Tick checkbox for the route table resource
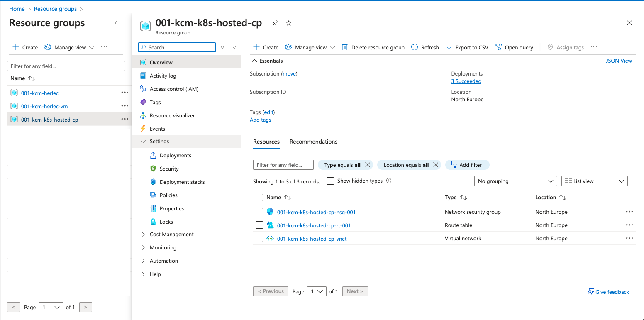Image resolution: width=644 pixels, height=320 pixels. pyautogui.click(x=259, y=225)
